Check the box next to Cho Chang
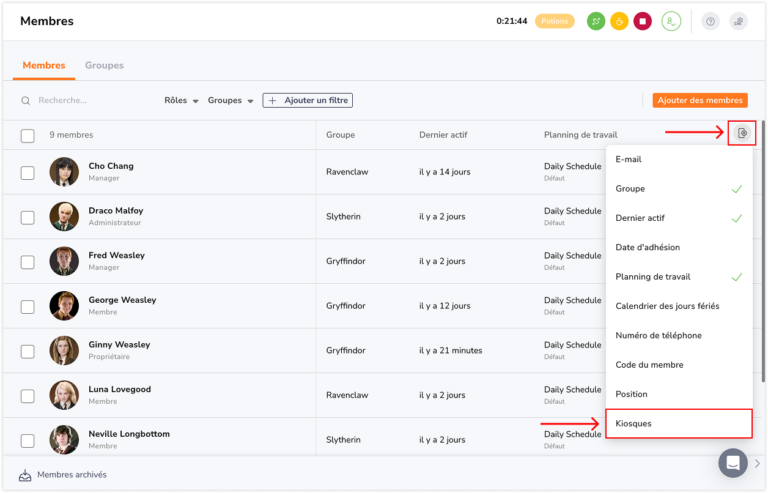768x493 pixels. (x=27, y=172)
